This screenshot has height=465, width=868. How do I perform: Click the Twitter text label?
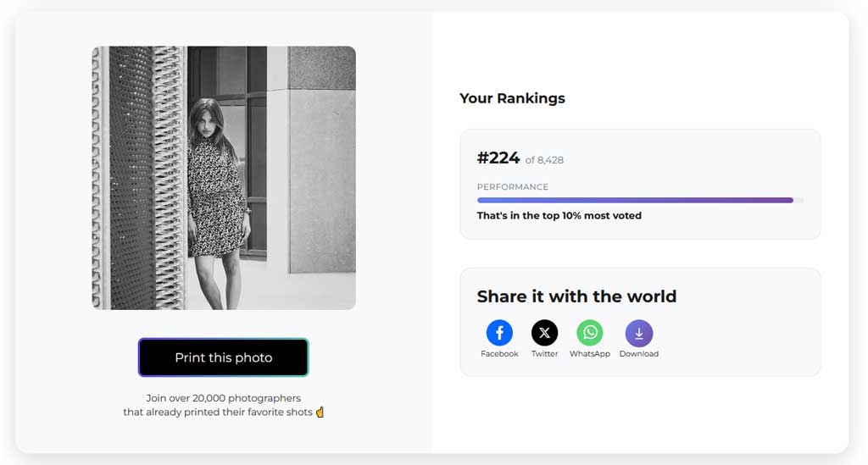545,354
